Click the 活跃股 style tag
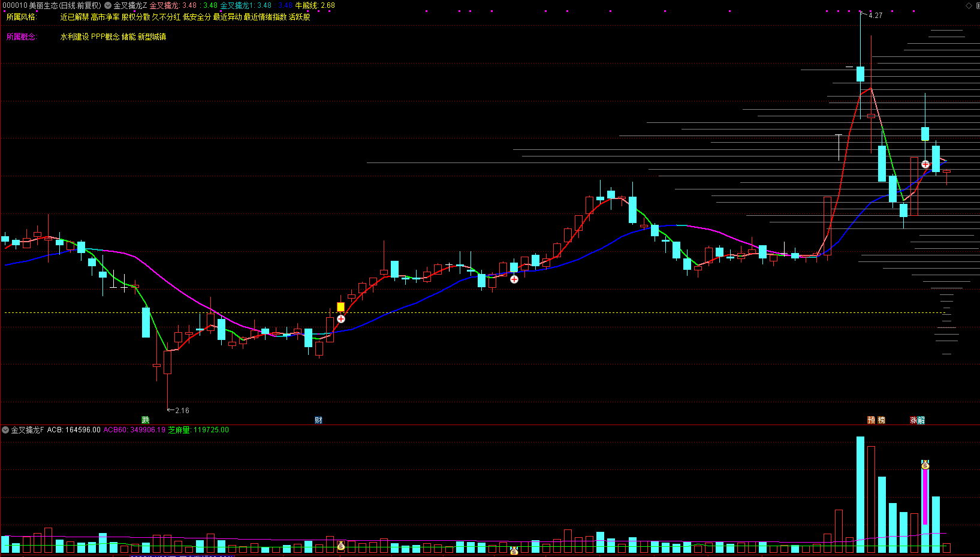 (300, 17)
